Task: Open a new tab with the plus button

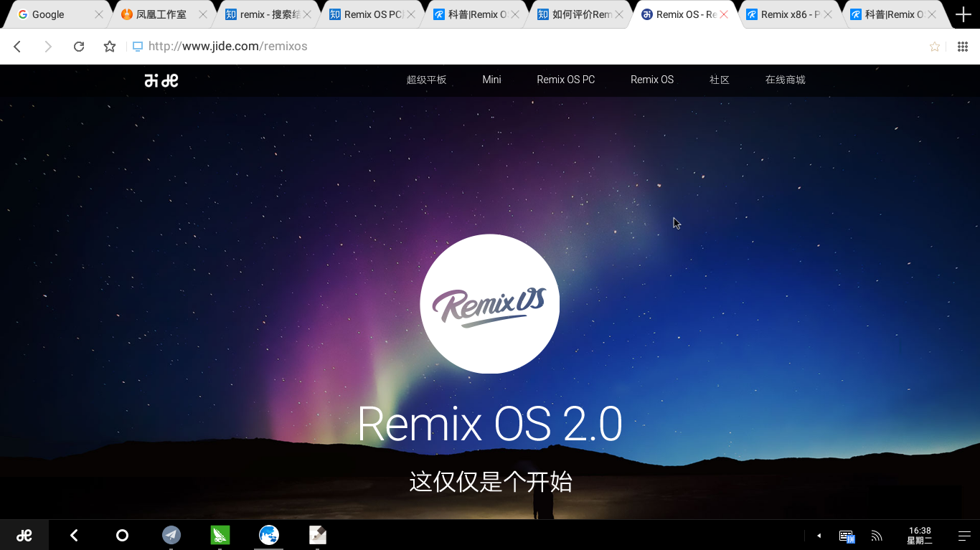Action: pos(963,14)
